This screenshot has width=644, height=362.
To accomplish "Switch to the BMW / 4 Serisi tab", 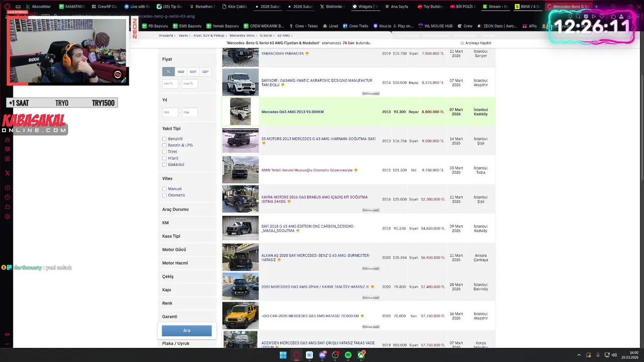I will (528, 7).
